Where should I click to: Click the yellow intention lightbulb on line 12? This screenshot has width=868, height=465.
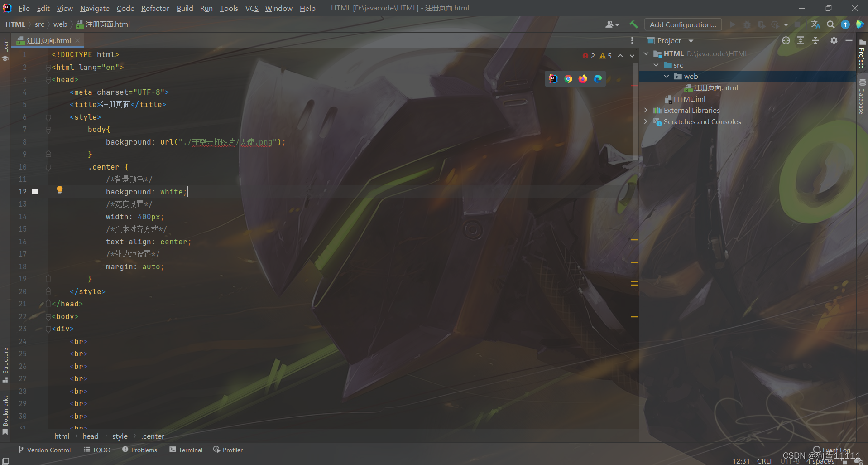tap(59, 190)
